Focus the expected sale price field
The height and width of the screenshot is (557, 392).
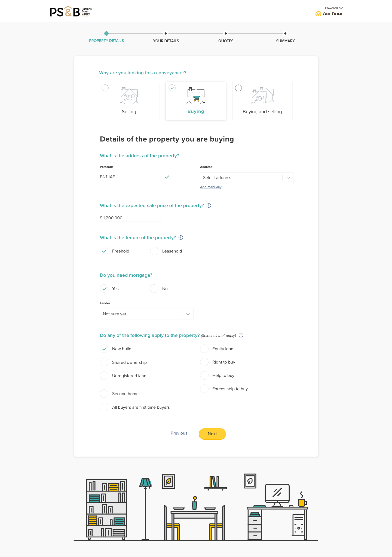click(x=131, y=218)
